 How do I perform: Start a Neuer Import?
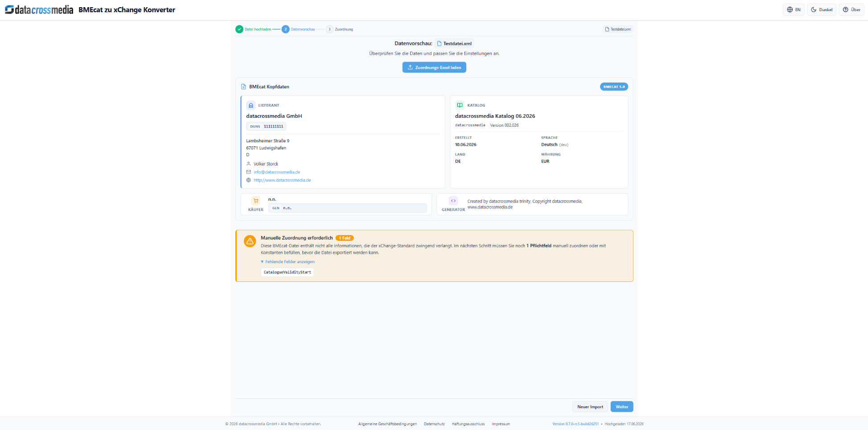(590, 407)
